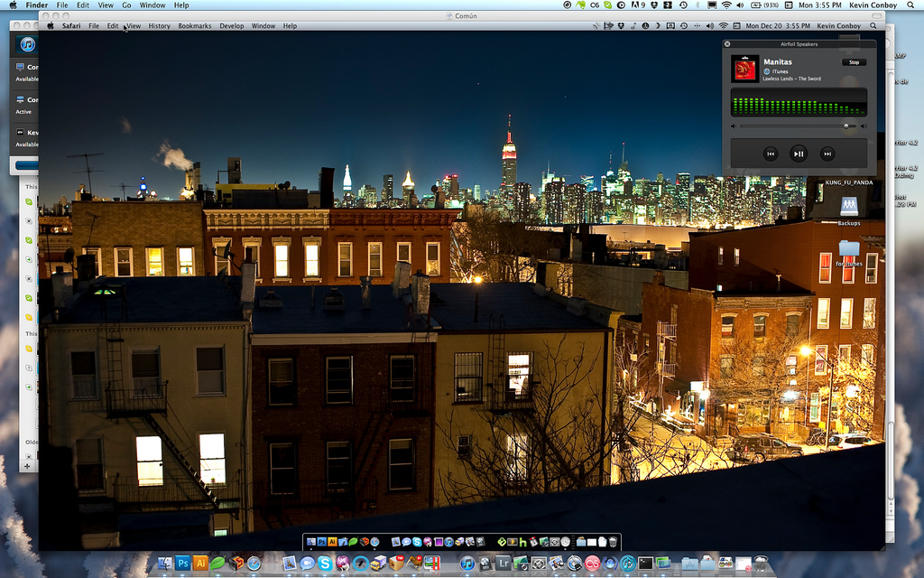Open Photoshop from the Dock
The width and height of the screenshot is (924, 578).
(183, 564)
